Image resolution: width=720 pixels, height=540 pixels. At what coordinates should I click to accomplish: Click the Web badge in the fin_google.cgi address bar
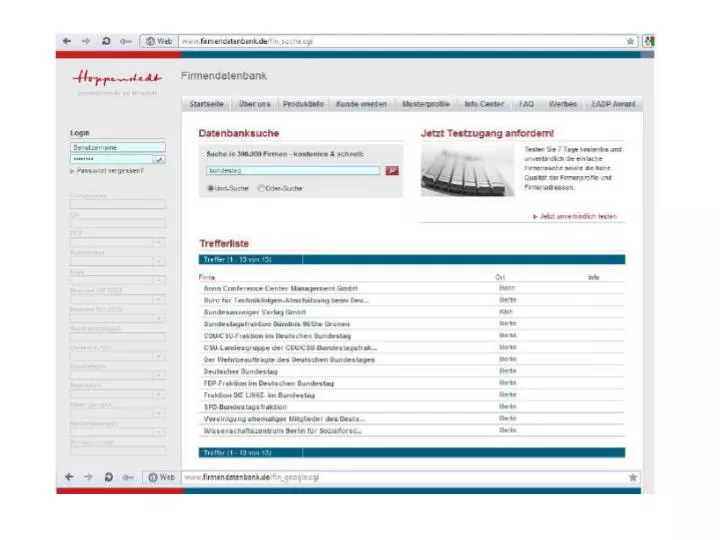coord(162,478)
